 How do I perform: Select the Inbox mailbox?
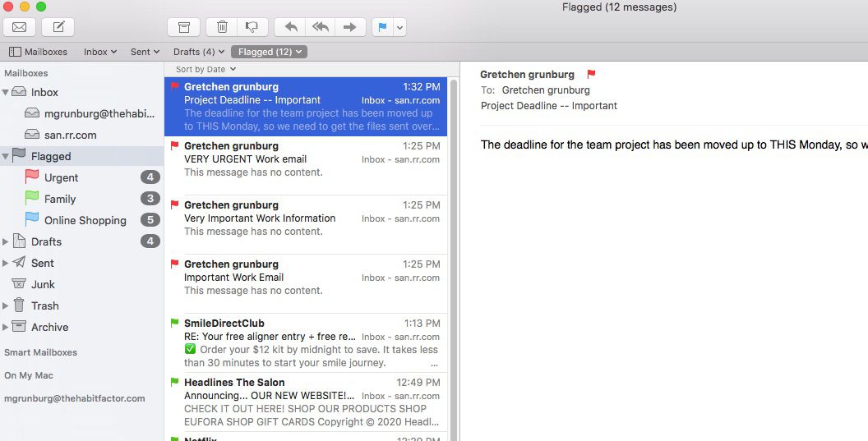pos(44,92)
